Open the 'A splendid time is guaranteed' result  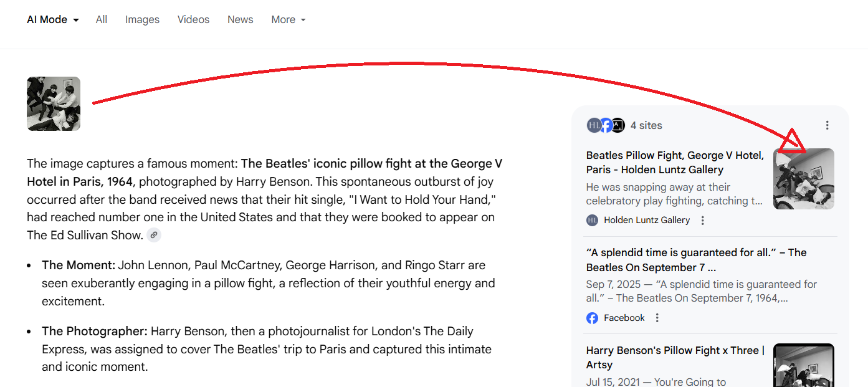697,260
